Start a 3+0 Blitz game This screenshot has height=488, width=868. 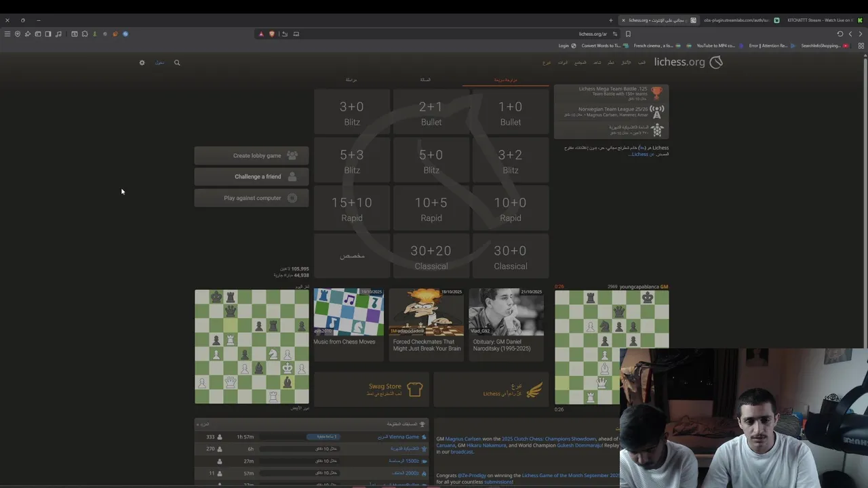[x=352, y=113]
